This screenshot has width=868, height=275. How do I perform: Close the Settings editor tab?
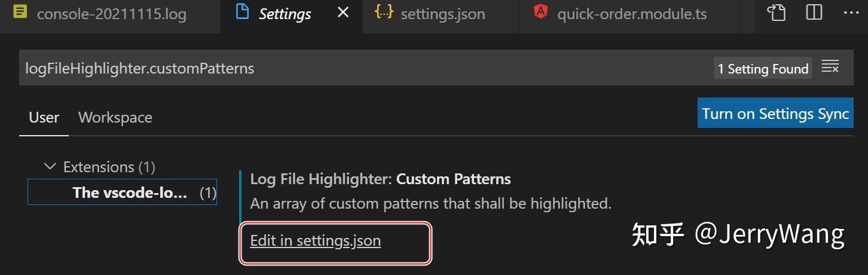[343, 13]
